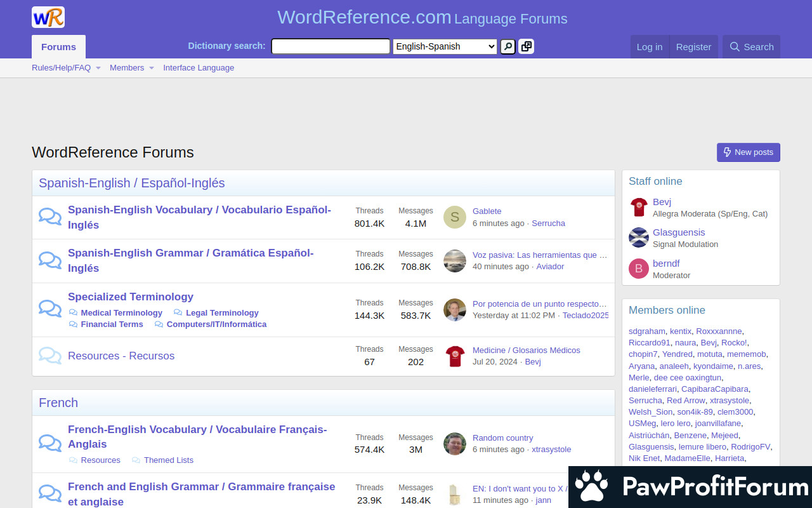This screenshot has height=508, width=812.
Task: Open user Serrucha next to Gablete post
Action: (x=548, y=223)
